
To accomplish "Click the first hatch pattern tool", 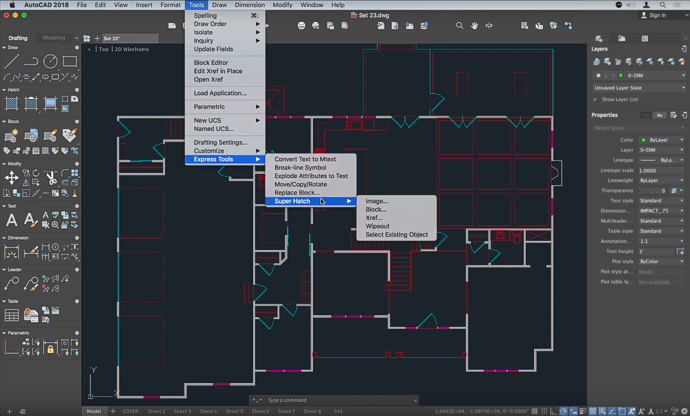I will tap(11, 104).
